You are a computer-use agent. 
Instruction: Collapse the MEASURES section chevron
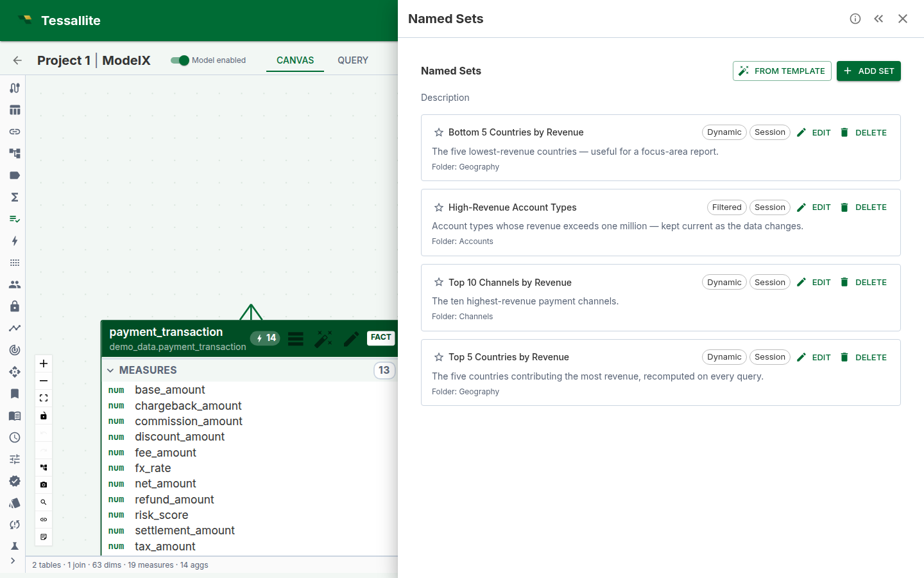pyautogui.click(x=110, y=371)
